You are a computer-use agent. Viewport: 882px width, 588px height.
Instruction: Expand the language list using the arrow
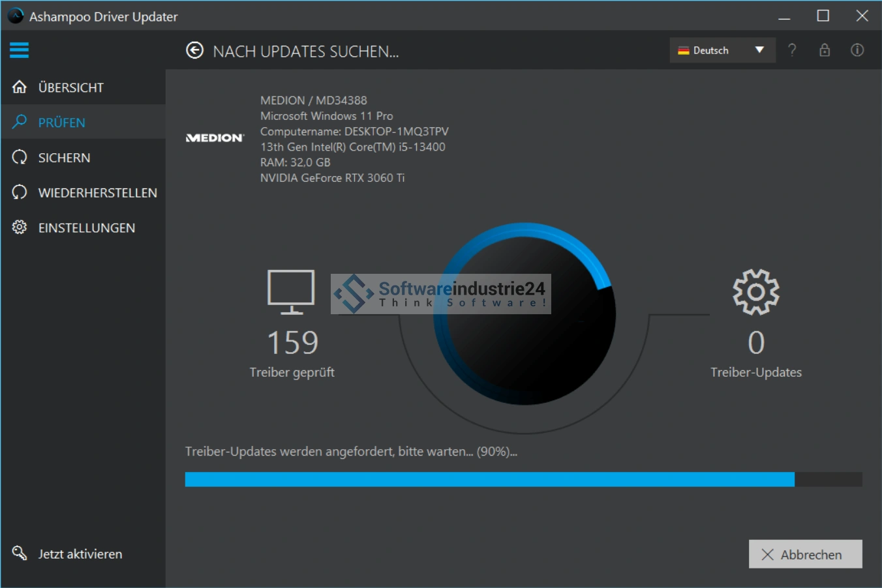pyautogui.click(x=759, y=50)
